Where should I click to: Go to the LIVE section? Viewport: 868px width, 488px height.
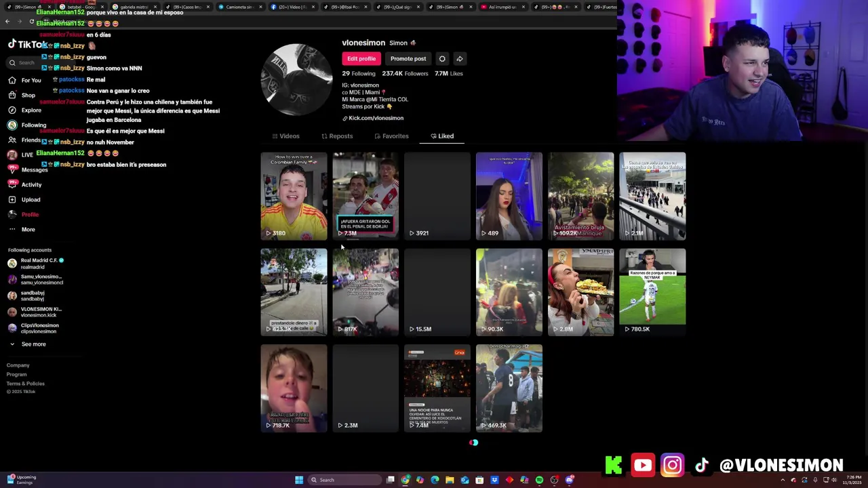tap(20, 155)
